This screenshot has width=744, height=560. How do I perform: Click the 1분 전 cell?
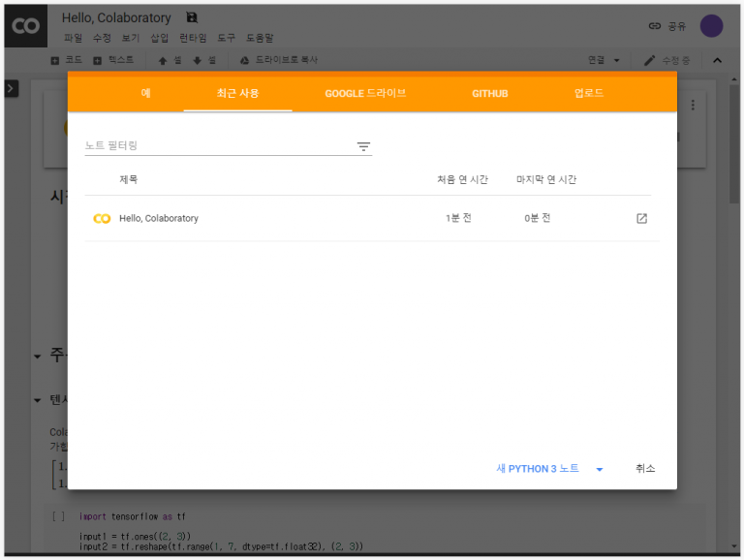click(x=458, y=218)
